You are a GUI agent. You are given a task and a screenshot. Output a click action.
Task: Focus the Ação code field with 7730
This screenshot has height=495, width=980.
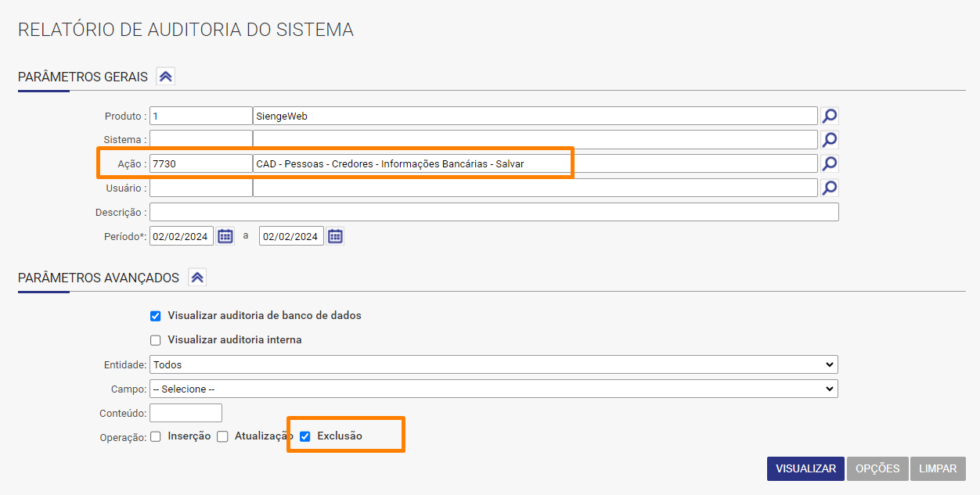(201, 163)
